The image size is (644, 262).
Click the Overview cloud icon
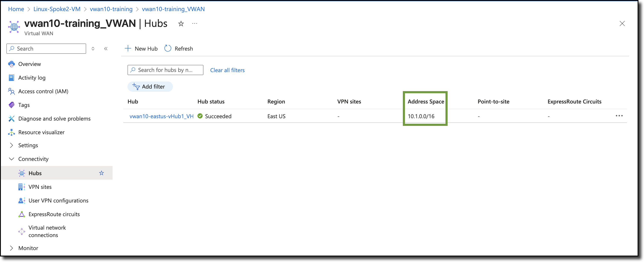pos(12,64)
